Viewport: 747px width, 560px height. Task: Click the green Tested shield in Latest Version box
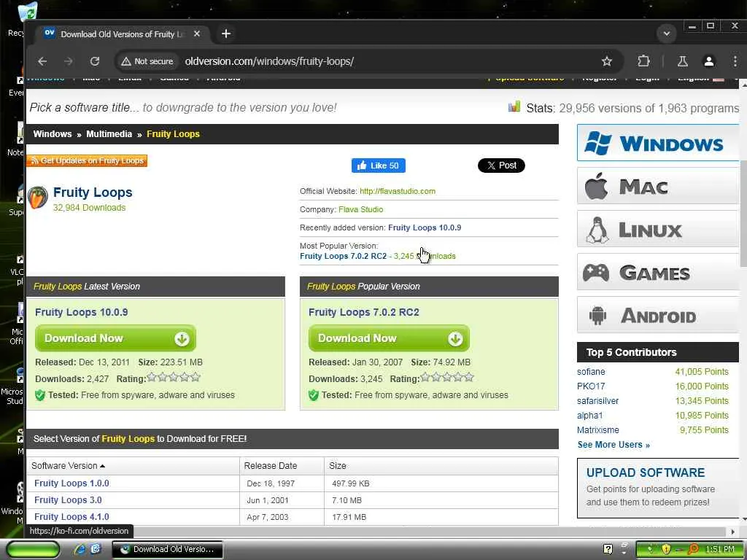click(40, 394)
